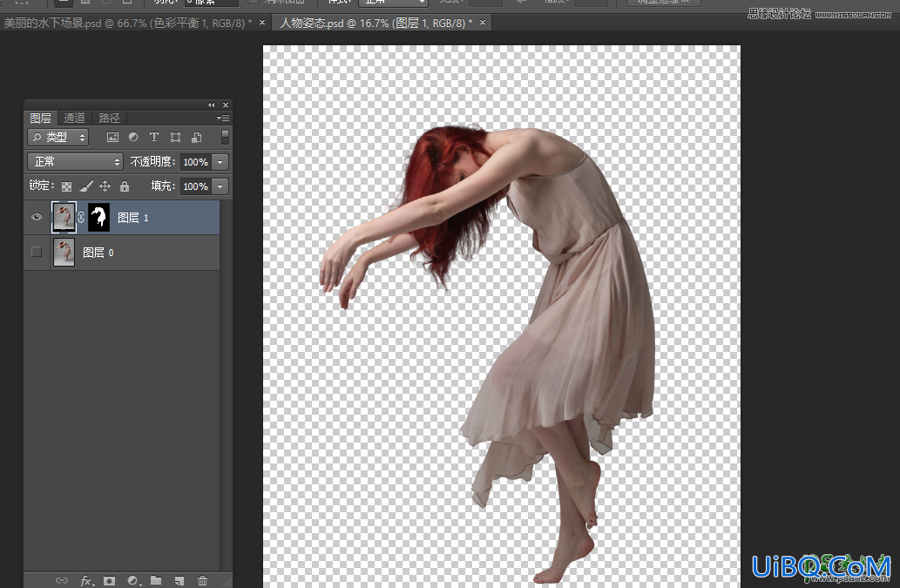Click the 填充 label
900x588 pixels.
[x=163, y=186]
